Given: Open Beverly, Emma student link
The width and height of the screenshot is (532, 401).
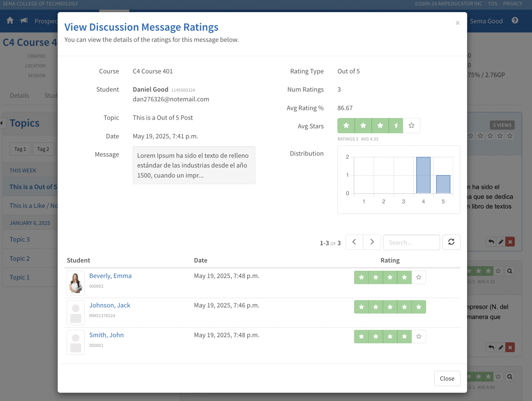Looking at the screenshot, I should (110, 276).
